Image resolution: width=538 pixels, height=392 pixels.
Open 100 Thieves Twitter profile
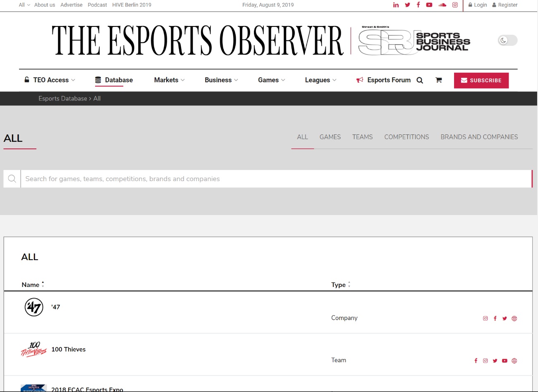tap(495, 361)
